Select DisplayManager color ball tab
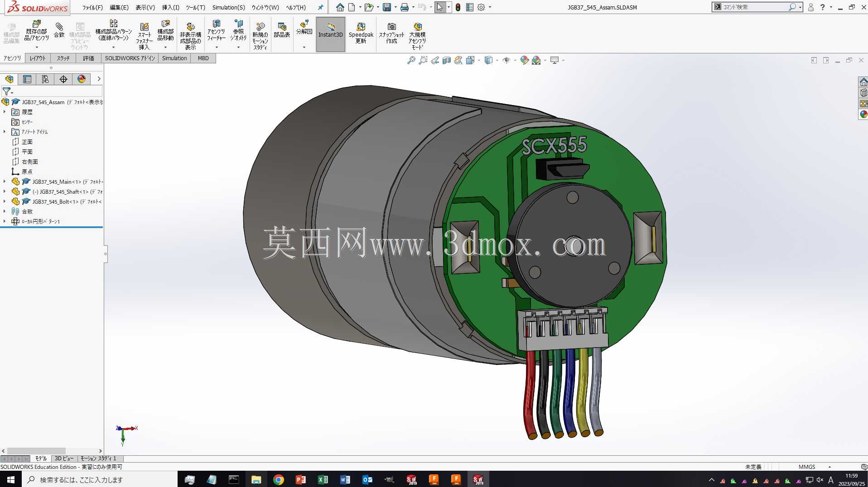 click(82, 79)
